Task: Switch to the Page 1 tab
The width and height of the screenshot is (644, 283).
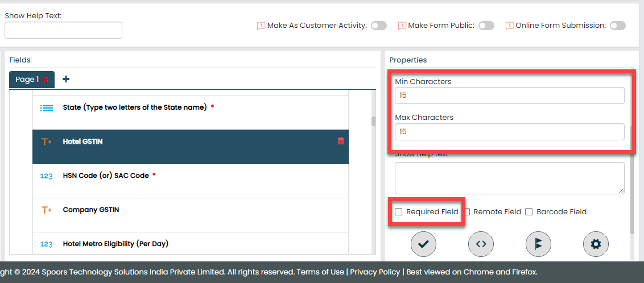Action: coord(27,80)
